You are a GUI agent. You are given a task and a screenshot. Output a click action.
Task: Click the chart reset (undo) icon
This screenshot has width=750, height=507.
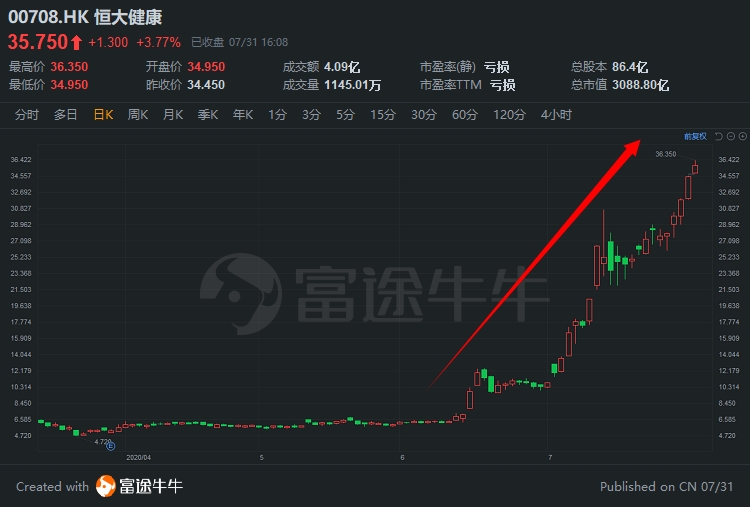tap(718, 136)
